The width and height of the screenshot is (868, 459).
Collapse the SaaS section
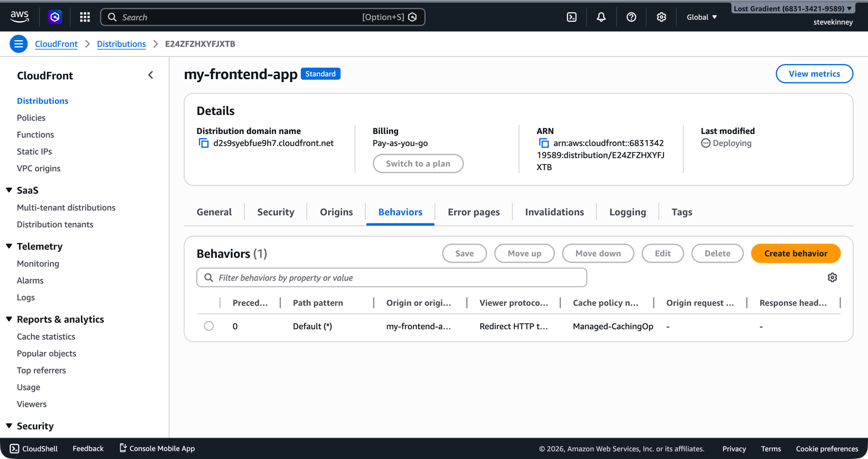tap(9, 190)
